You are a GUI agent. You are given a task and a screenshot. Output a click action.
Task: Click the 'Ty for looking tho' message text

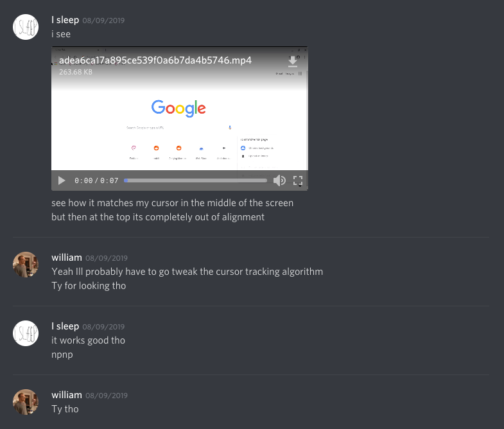tap(89, 286)
